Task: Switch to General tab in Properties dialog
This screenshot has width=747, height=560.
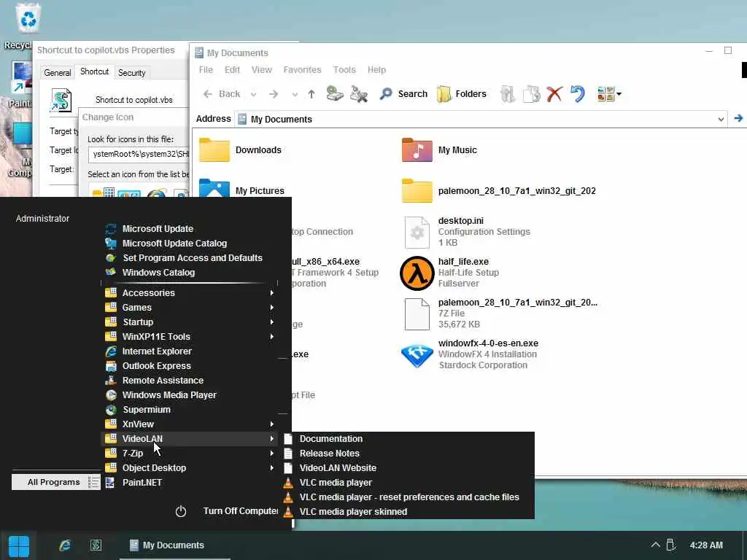Action: pyautogui.click(x=57, y=72)
